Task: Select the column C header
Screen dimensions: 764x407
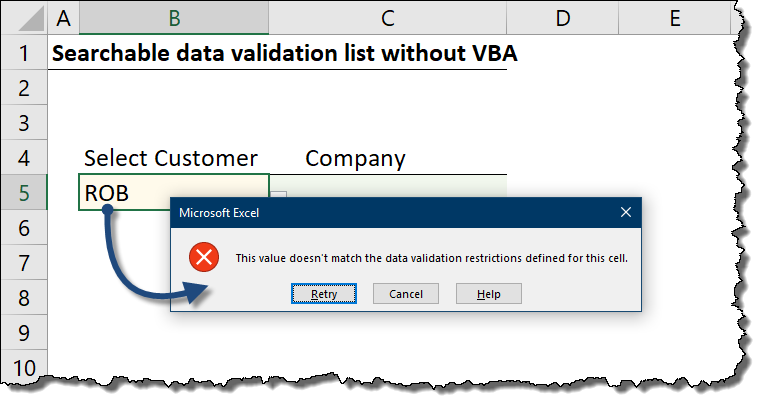Action: coord(387,18)
